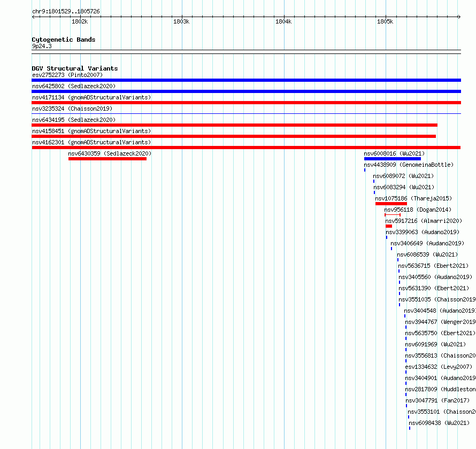Open nsv956118 (Dogan2014) label
Image resolution: width=476 pixels, height=449 pixels.
pyautogui.click(x=418, y=210)
